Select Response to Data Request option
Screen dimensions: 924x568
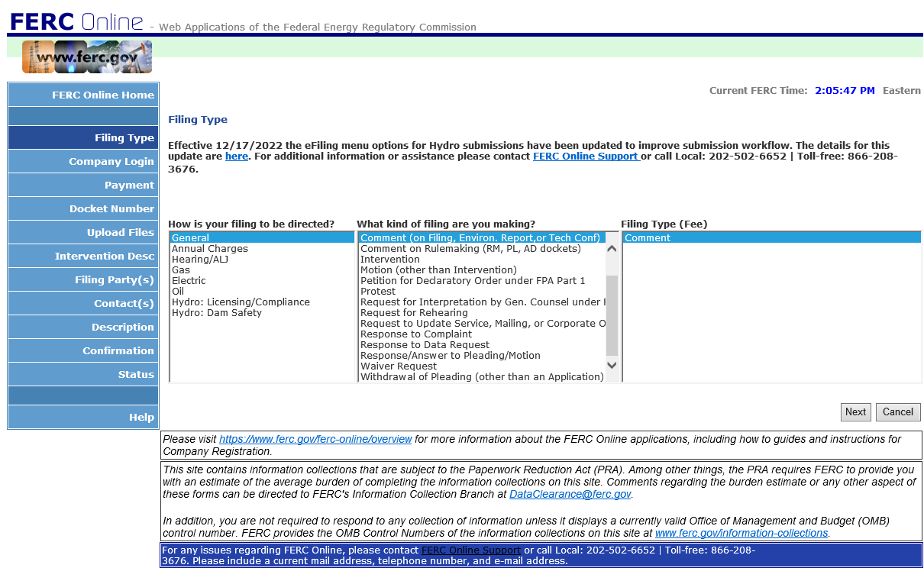click(x=482, y=345)
